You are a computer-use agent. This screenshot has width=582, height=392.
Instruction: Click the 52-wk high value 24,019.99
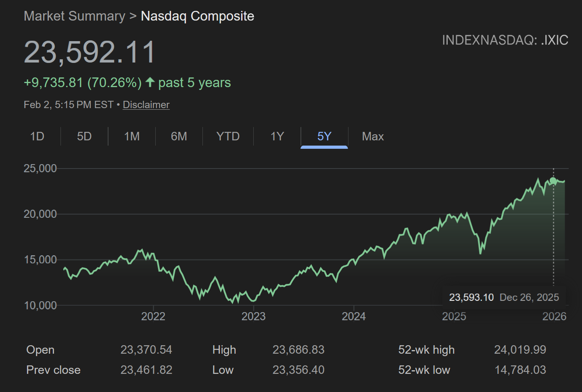coord(520,350)
